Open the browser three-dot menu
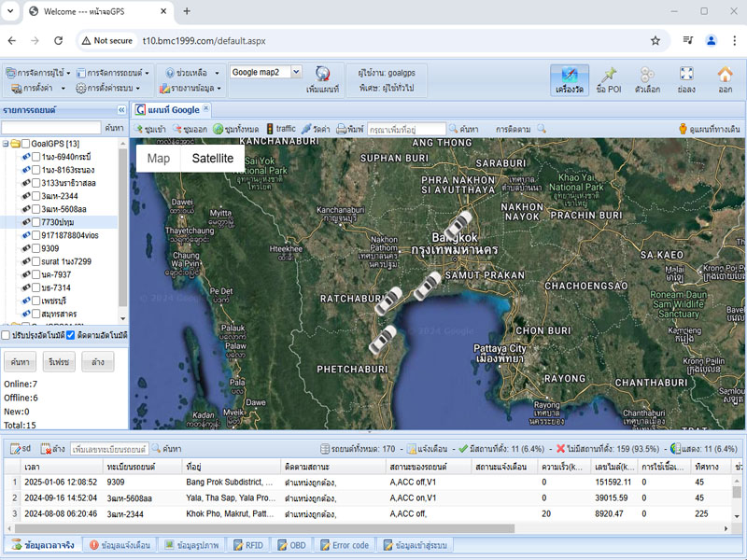747x560 pixels. click(734, 41)
